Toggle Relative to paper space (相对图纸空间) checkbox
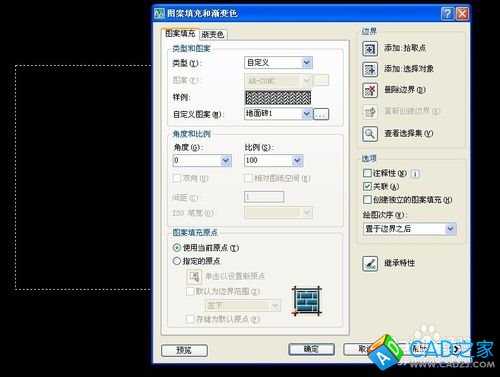Screen dimensions: 500x377 (248, 178)
